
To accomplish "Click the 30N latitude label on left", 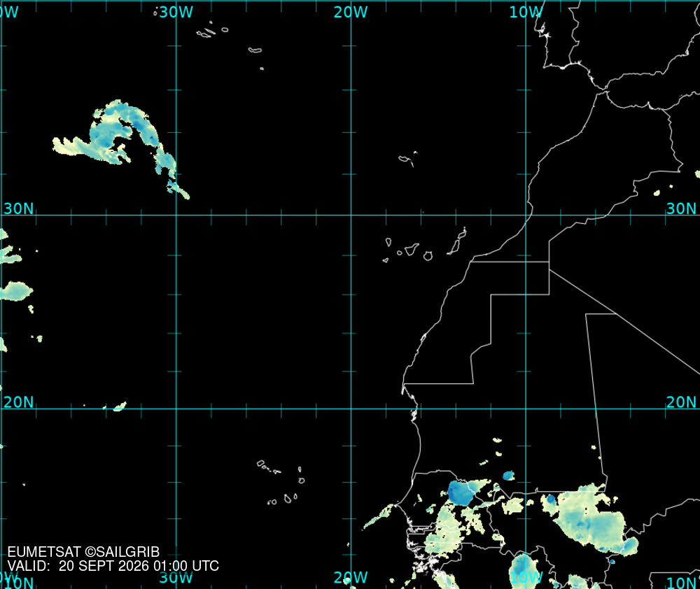I will (18, 208).
